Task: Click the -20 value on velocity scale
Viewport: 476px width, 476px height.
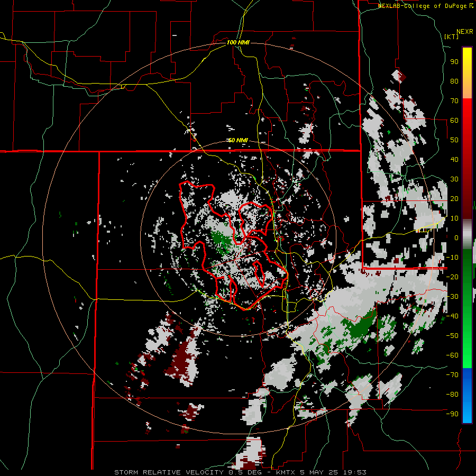Action: click(452, 277)
